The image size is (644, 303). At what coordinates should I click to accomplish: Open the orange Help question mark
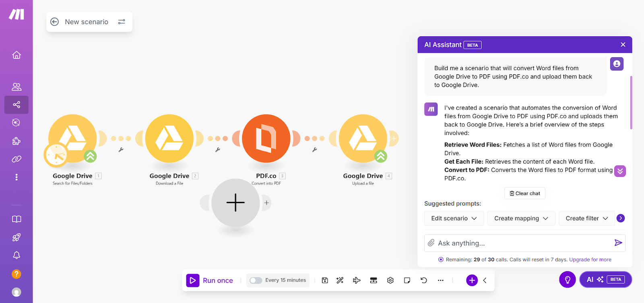click(x=17, y=274)
